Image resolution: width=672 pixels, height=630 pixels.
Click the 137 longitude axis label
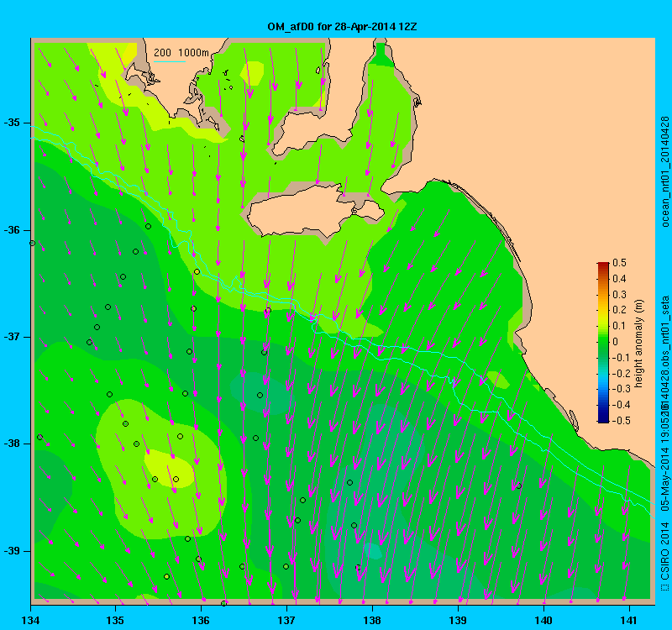[286, 620]
